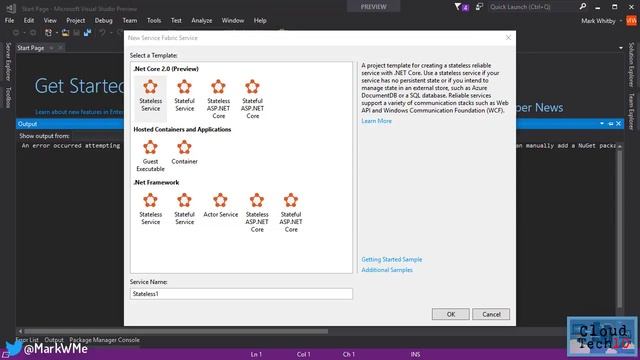Open the Team menu
This screenshot has height=360, width=640.
(129, 20)
